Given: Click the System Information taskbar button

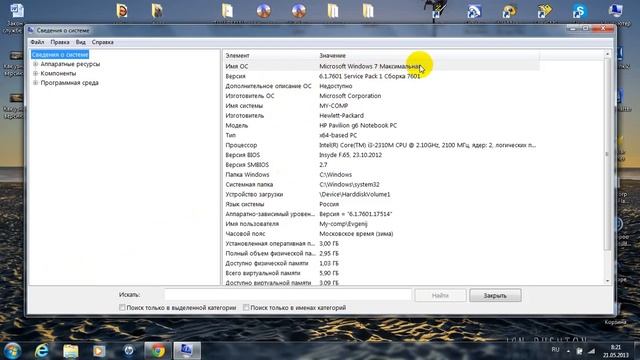Looking at the screenshot, I should coord(187,351).
